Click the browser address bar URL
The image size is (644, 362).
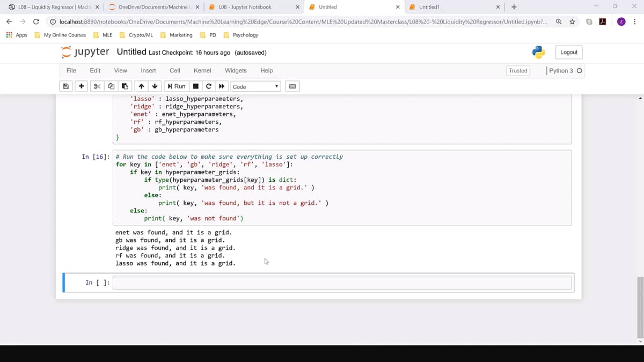(x=303, y=21)
